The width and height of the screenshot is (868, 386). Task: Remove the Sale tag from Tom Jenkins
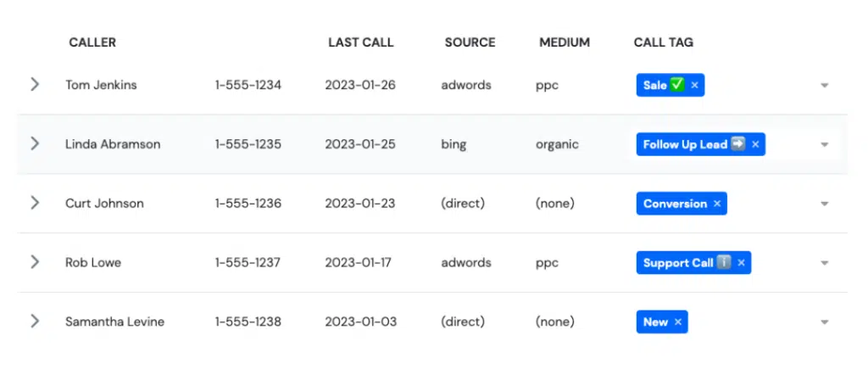point(695,86)
